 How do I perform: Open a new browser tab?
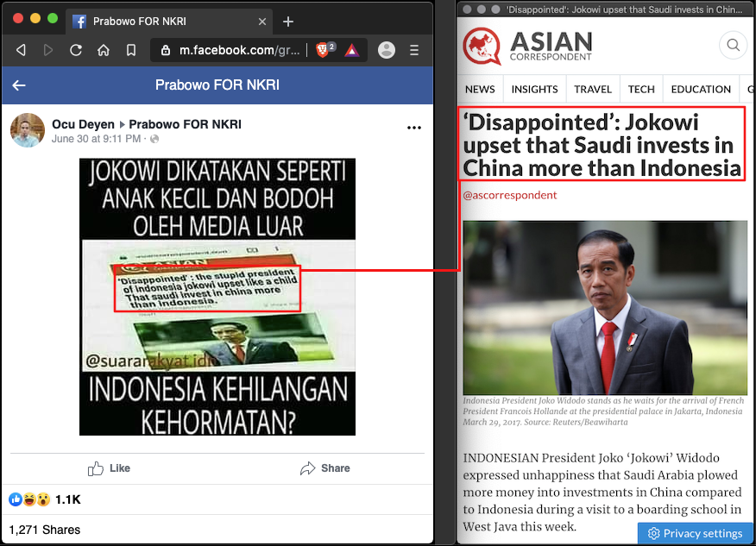[x=288, y=22]
